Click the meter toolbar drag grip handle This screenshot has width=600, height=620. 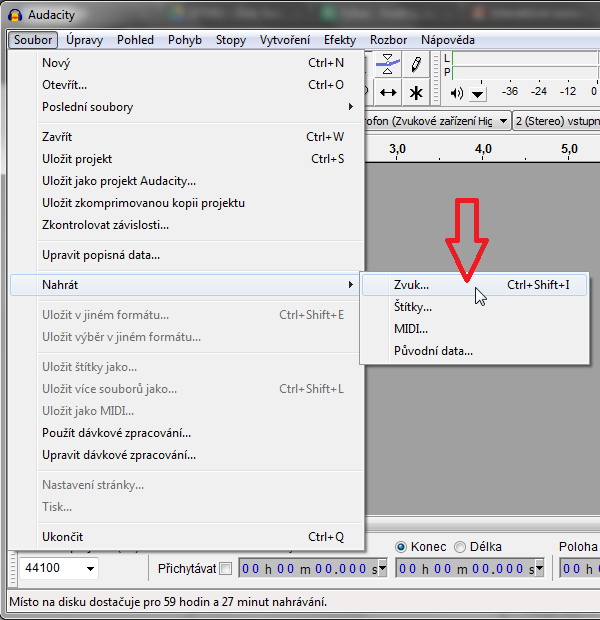[436, 78]
